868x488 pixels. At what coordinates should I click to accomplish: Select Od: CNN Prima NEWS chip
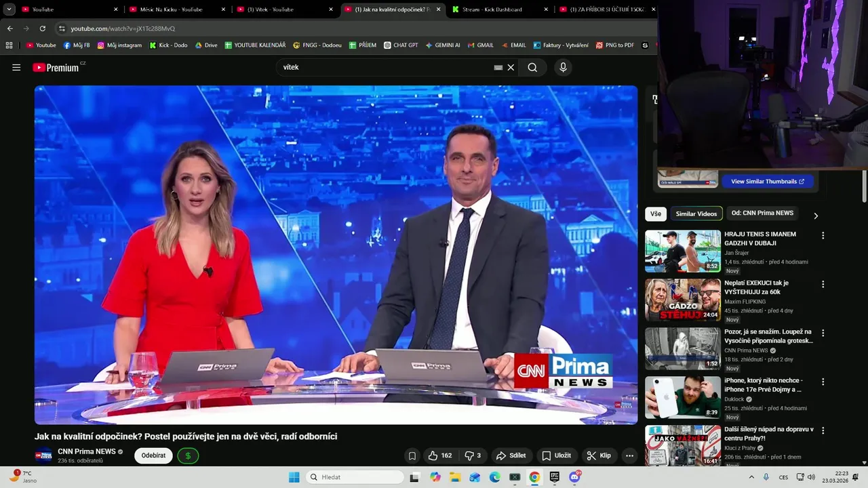762,213
